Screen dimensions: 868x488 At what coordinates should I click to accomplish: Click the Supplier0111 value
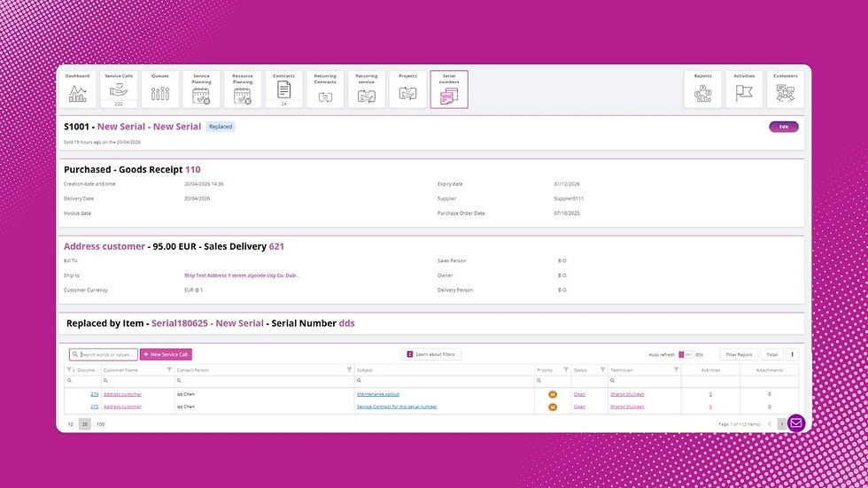569,198
